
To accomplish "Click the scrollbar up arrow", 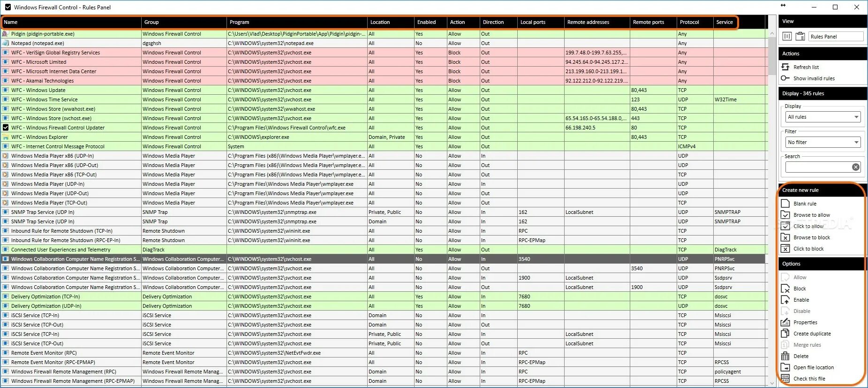I will (x=772, y=33).
